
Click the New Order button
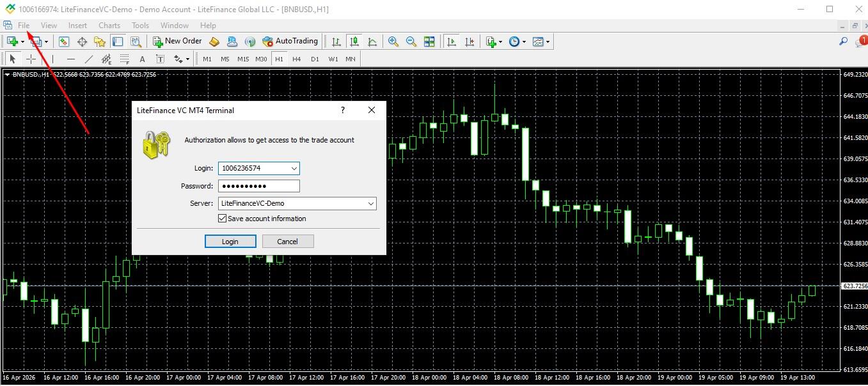178,42
